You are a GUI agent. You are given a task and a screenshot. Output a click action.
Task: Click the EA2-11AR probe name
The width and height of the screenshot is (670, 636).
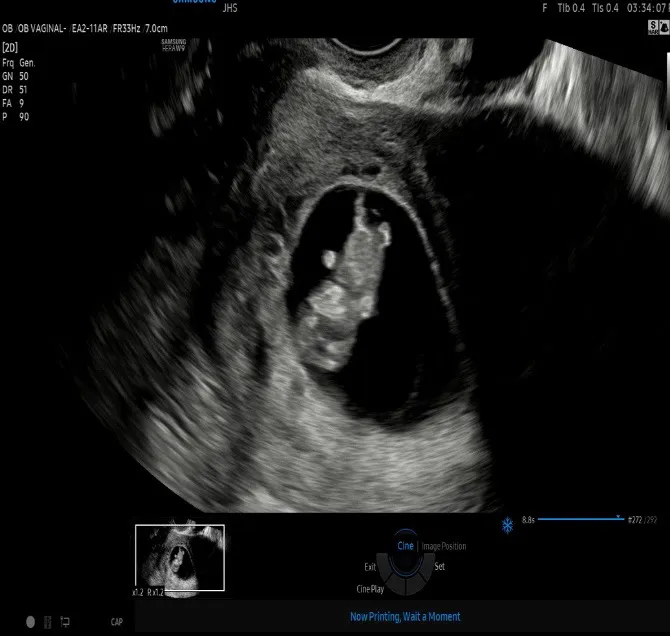(x=90, y=29)
